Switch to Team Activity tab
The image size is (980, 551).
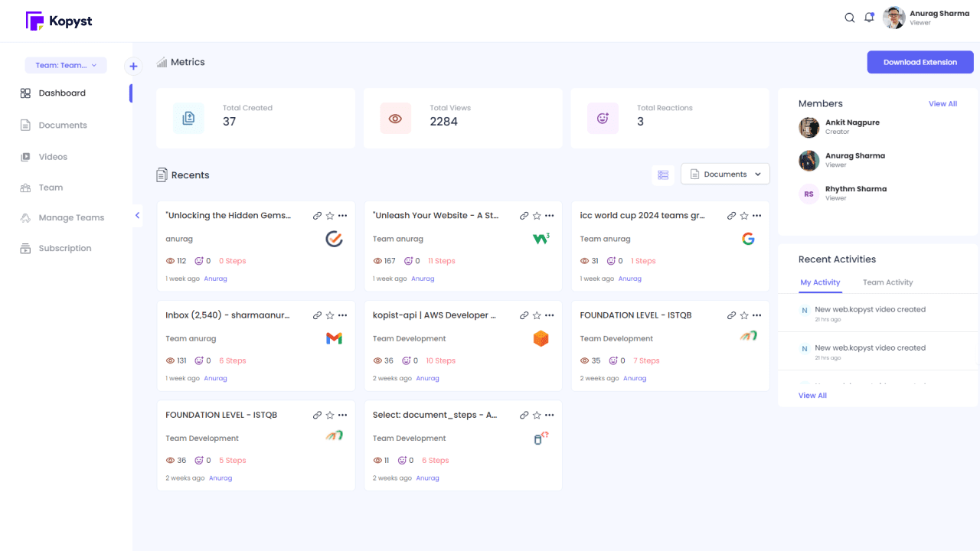pyautogui.click(x=887, y=282)
